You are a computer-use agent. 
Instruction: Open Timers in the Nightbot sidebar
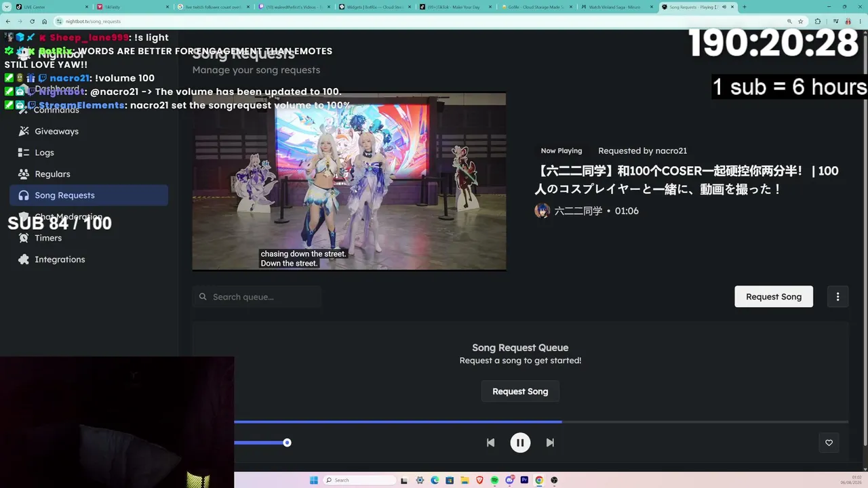coord(48,238)
